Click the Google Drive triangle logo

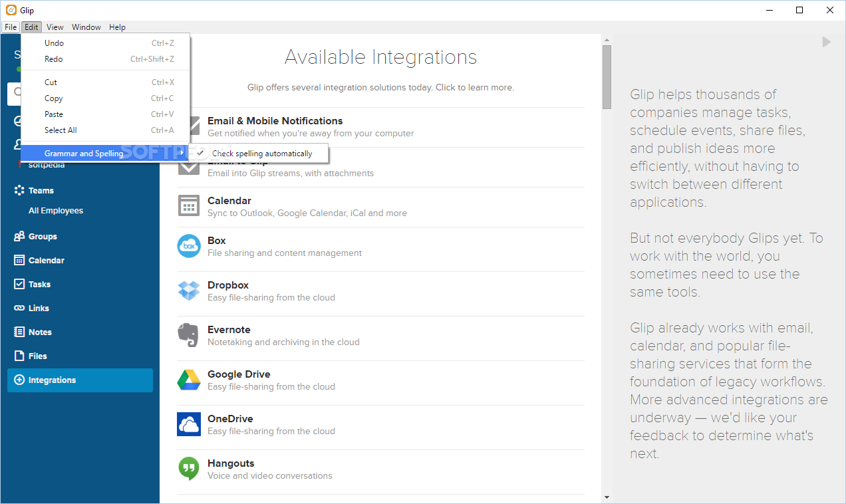(x=189, y=380)
